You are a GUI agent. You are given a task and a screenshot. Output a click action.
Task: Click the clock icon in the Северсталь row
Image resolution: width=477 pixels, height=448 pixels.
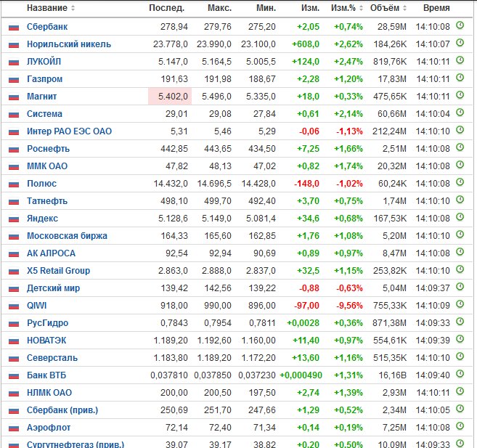point(460,357)
